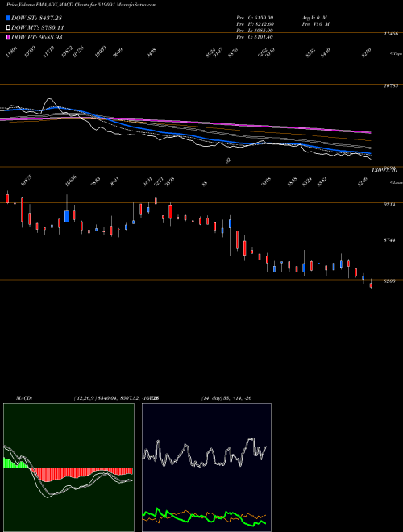
Task: Click the 10783 price axis label
Action: click(x=391, y=86)
